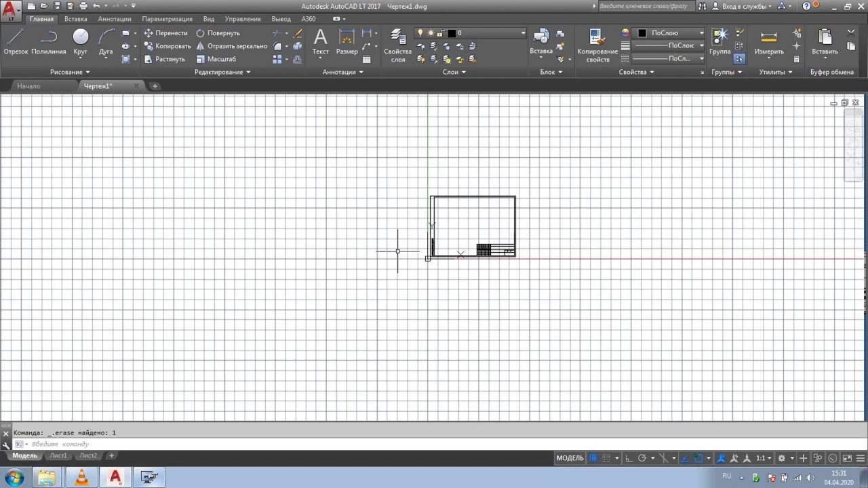868x488 pixels.
Task: Open the Вставка block insert tool
Action: 541,43
